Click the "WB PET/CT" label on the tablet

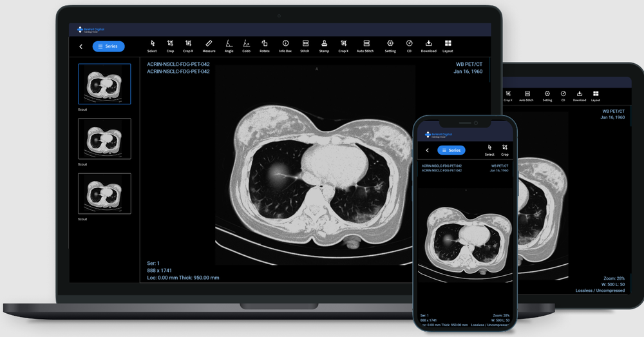[614, 111]
